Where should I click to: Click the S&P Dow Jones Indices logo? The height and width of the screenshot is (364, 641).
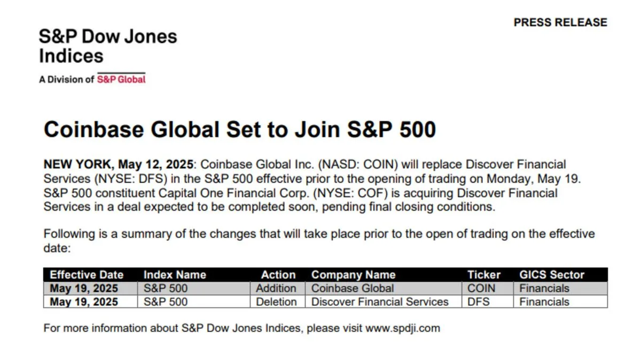(x=107, y=46)
